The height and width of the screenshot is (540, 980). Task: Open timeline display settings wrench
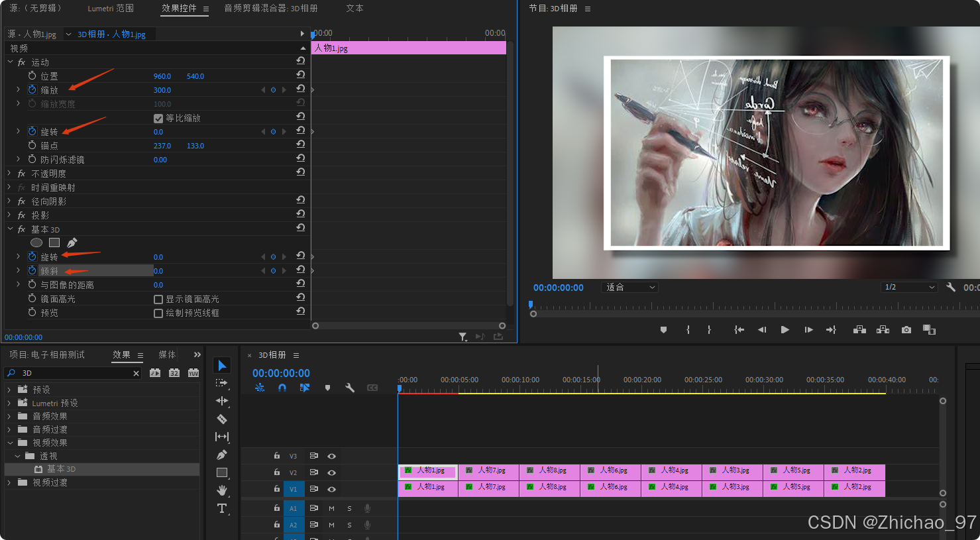pyautogui.click(x=350, y=388)
